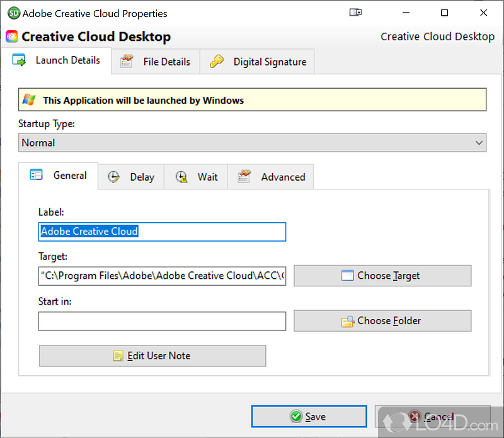
Task: Click the Creative Cloud app icon in header
Action: [11, 36]
